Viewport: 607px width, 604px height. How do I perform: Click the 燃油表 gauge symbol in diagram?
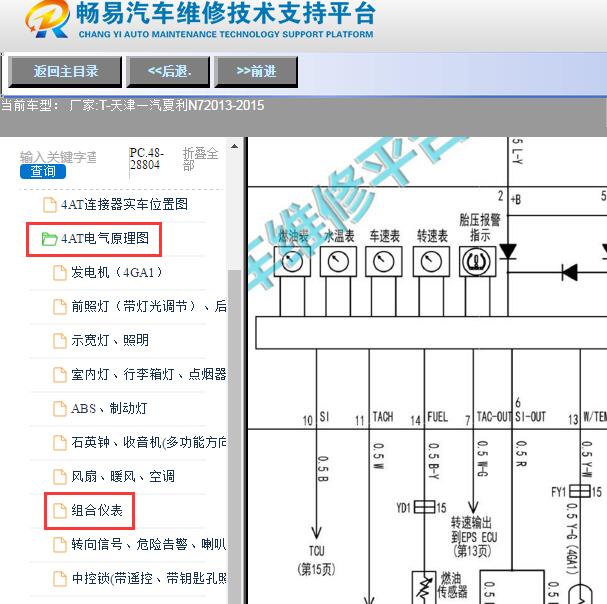[x=292, y=261]
